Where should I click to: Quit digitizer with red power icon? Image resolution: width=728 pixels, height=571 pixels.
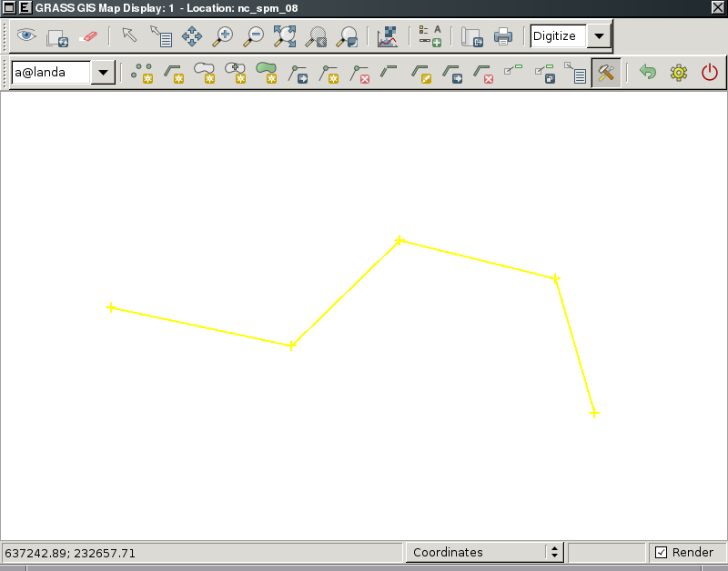click(710, 73)
